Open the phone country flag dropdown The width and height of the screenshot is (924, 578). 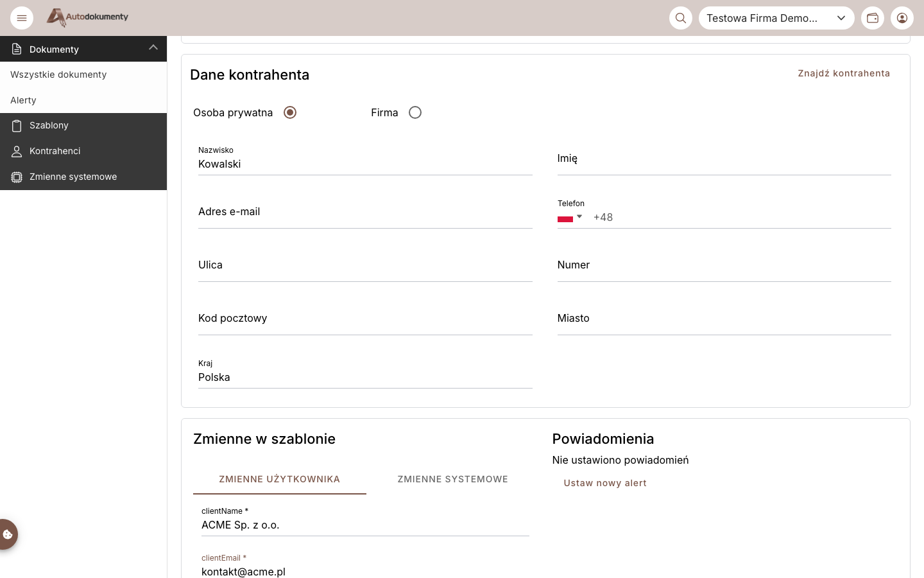[570, 218]
